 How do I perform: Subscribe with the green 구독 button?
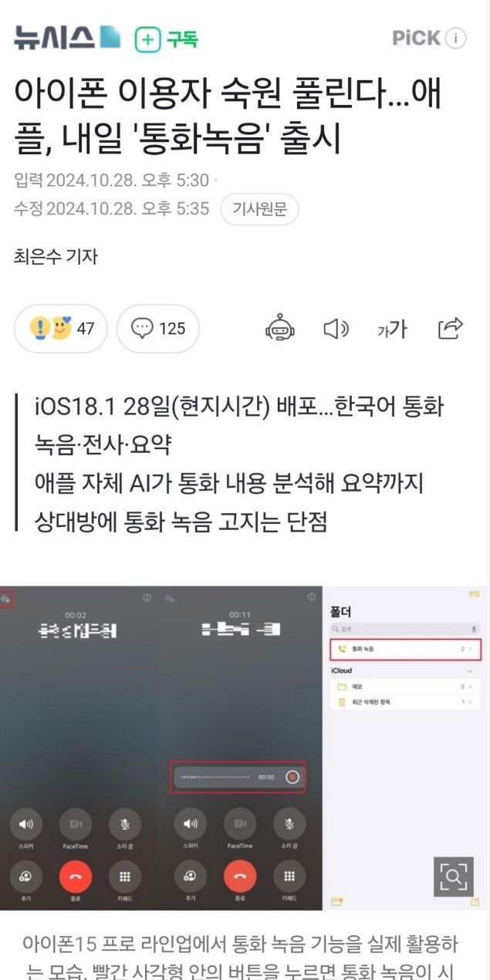[x=166, y=39]
